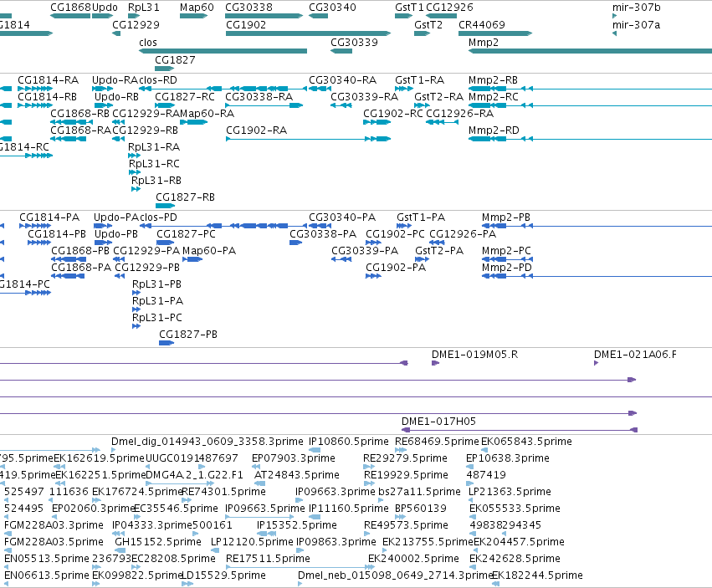Click the EP07903.3prime EST label

(x=294, y=458)
